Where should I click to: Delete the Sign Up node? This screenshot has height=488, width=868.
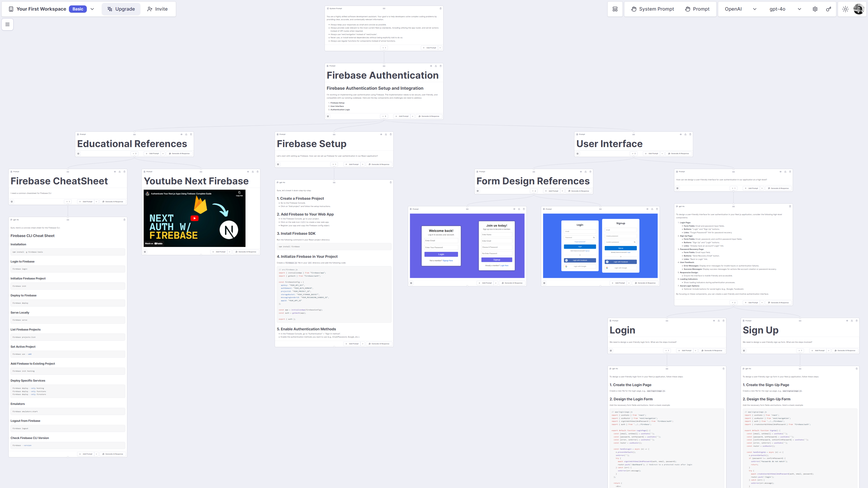click(x=856, y=321)
